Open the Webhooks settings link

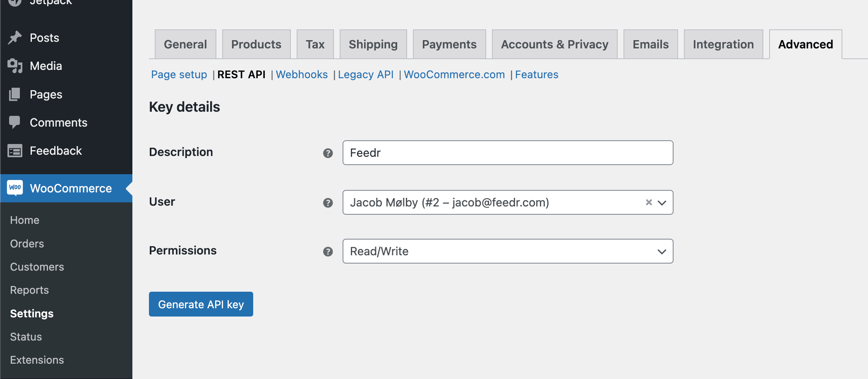(x=302, y=74)
